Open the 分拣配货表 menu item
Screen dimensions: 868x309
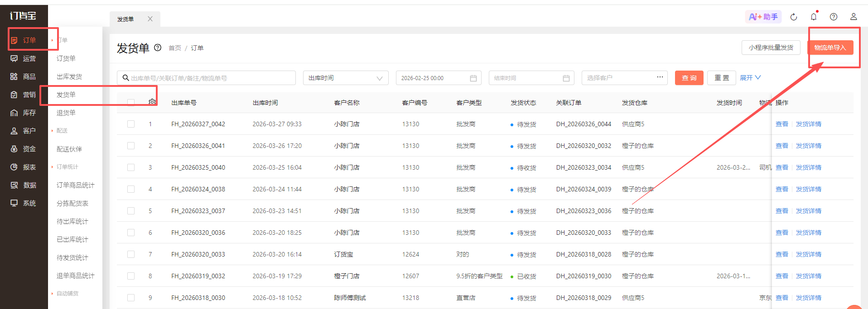coord(72,203)
